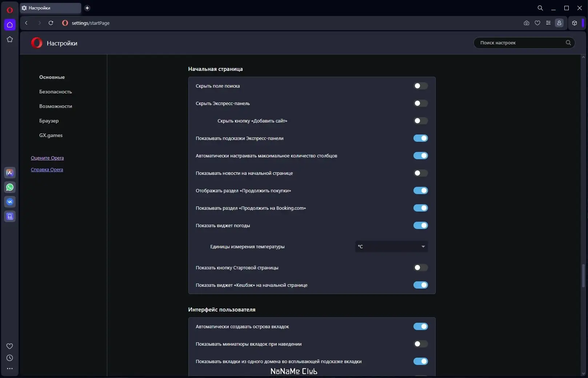
Task: Follow the 'Справка Opera' link
Action: [x=47, y=170]
